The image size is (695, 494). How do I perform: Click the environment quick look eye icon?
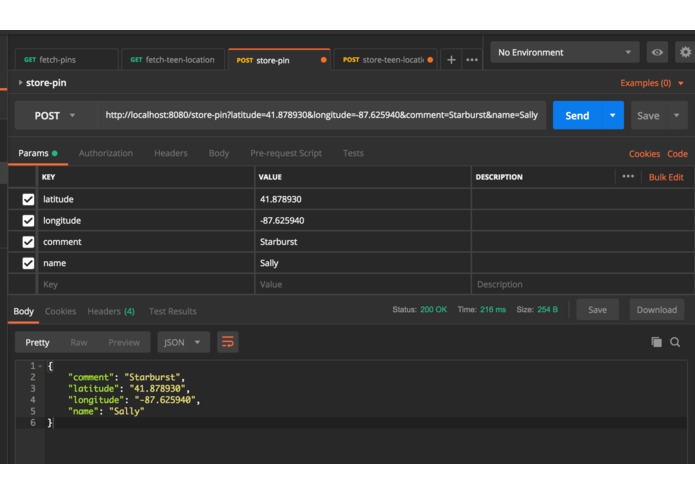pyautogui.click(x=657, y=52)
